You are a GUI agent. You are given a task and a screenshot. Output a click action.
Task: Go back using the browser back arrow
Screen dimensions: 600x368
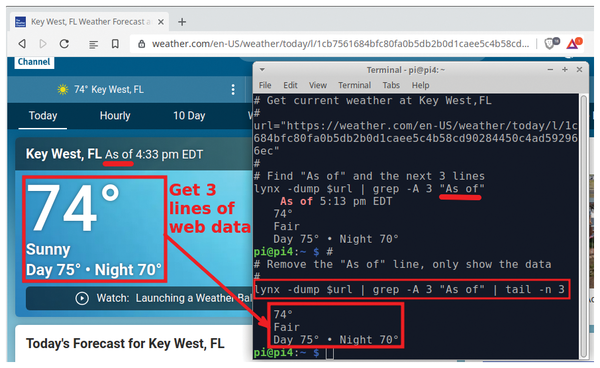pos(22,44)
